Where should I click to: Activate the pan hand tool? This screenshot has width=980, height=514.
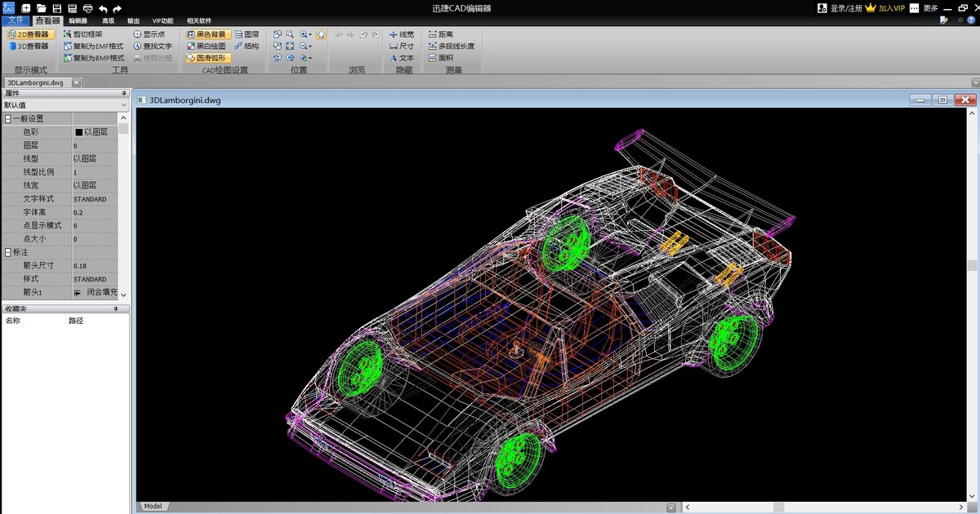(x=320, y=35)
